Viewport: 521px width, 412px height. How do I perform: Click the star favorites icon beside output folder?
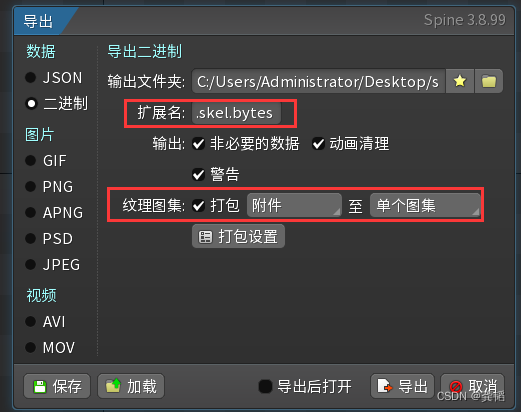point(460,81)
